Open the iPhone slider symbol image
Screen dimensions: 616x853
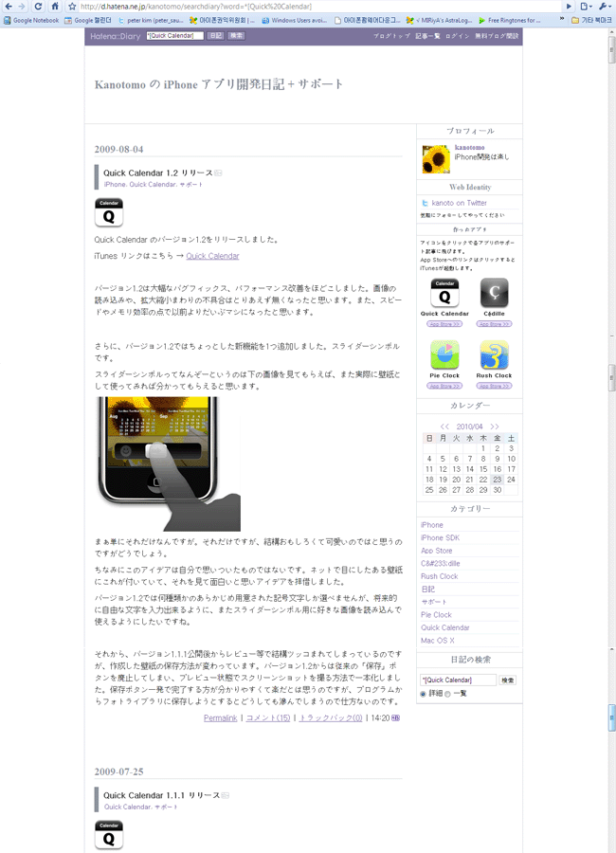168,463
